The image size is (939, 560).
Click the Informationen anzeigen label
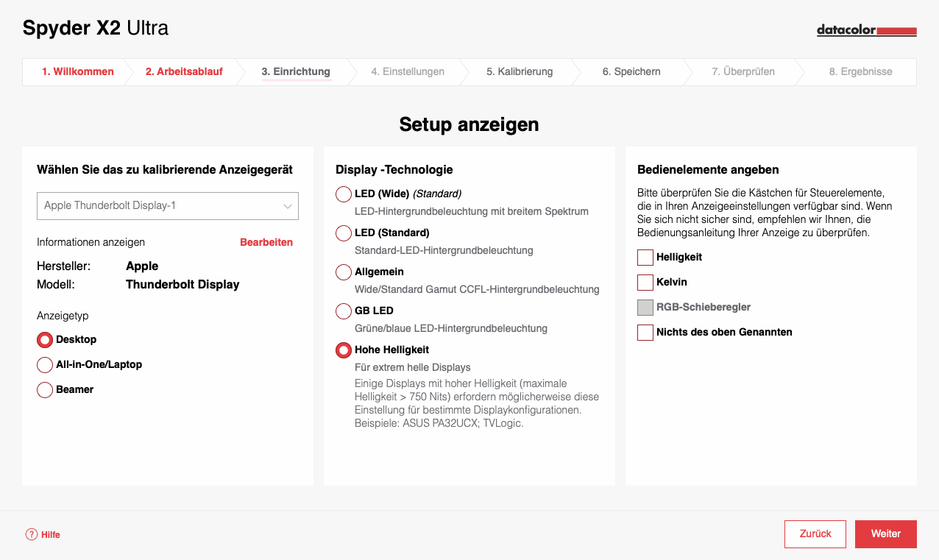pos(91,242)
